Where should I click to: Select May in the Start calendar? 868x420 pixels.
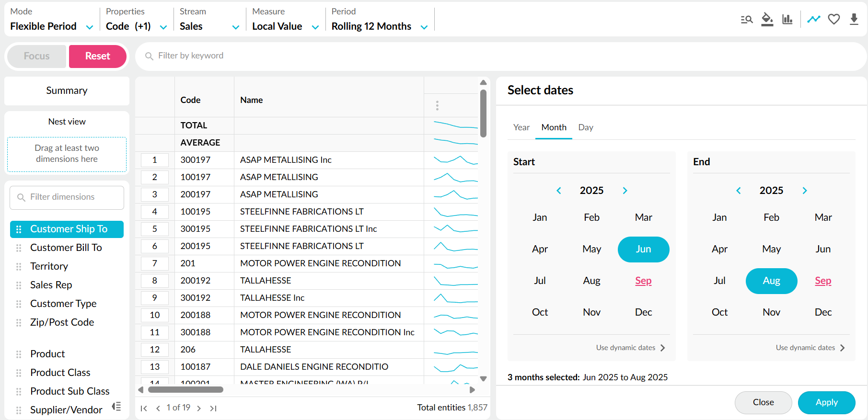[591, 250]
